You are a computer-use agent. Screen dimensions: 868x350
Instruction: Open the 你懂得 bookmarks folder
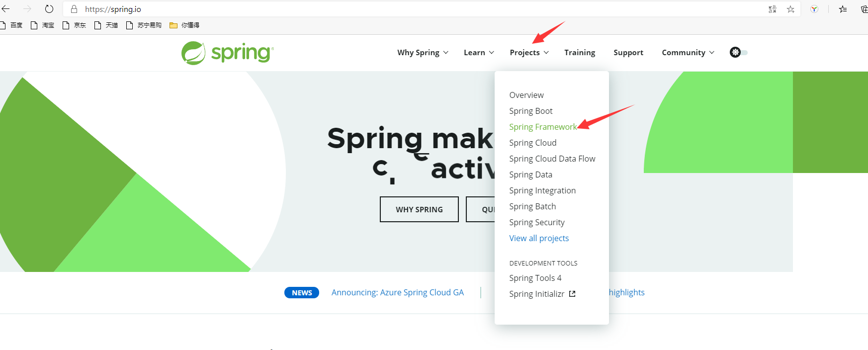(x=184, y=25)
